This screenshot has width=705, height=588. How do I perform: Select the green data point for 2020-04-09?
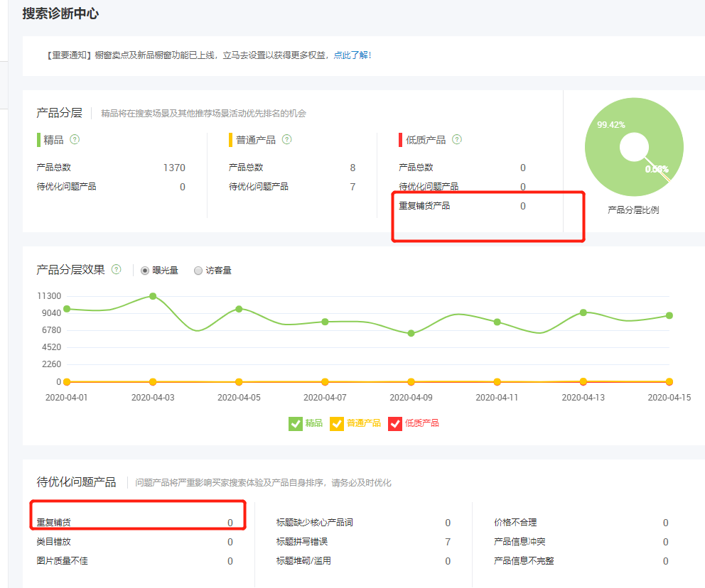(411, 333)
